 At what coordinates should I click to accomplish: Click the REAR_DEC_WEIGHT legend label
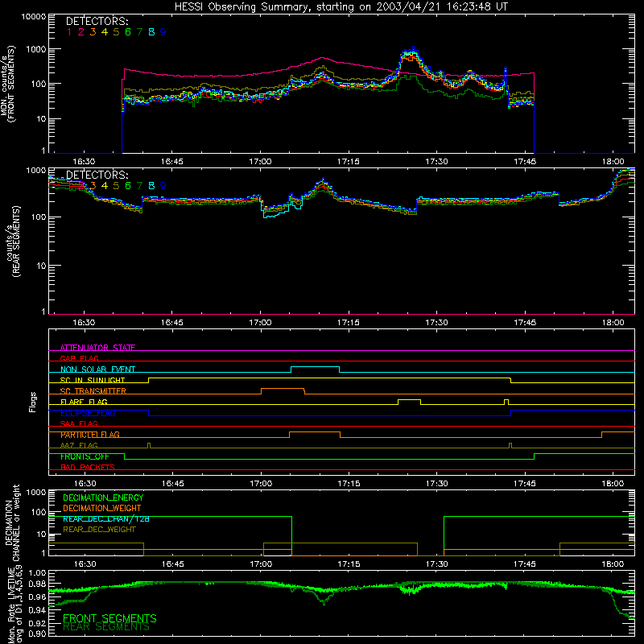point(99,530)
